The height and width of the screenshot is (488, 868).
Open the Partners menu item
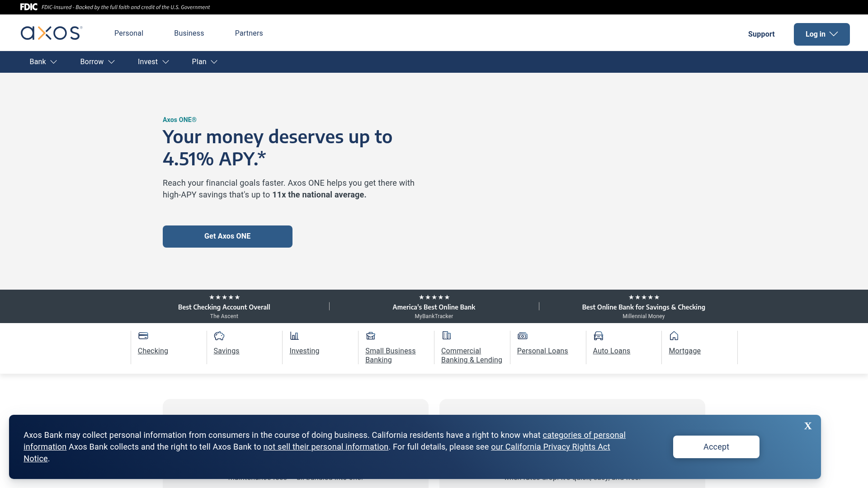click(x=249, y=33)
